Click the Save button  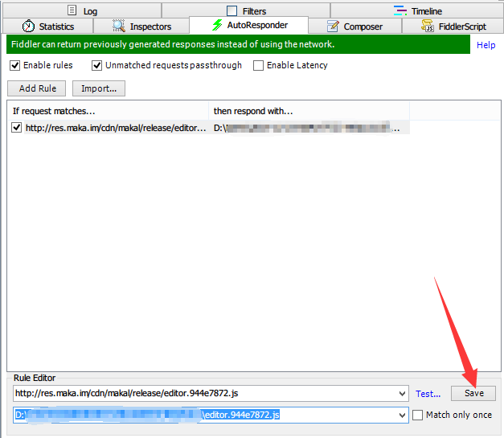(473, 393)
